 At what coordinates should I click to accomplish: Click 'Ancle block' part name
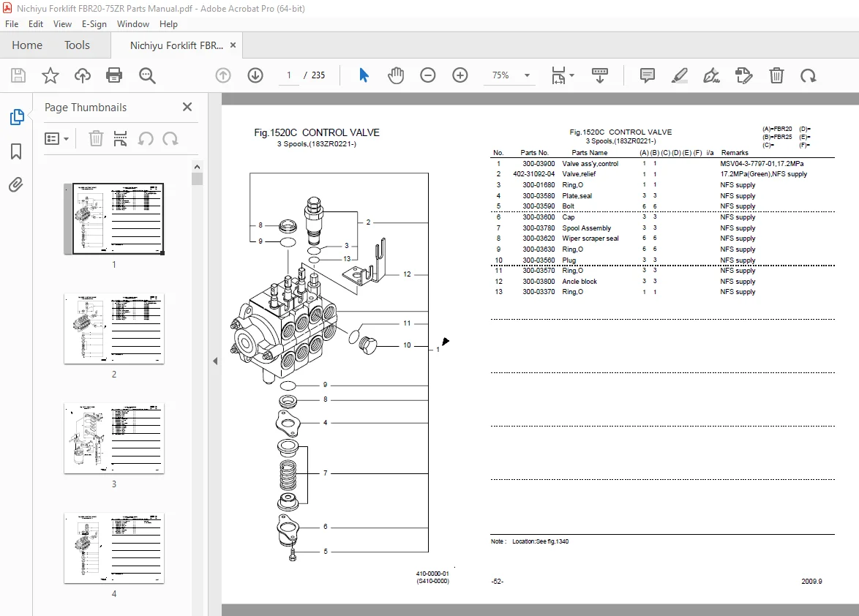[579, 282]
